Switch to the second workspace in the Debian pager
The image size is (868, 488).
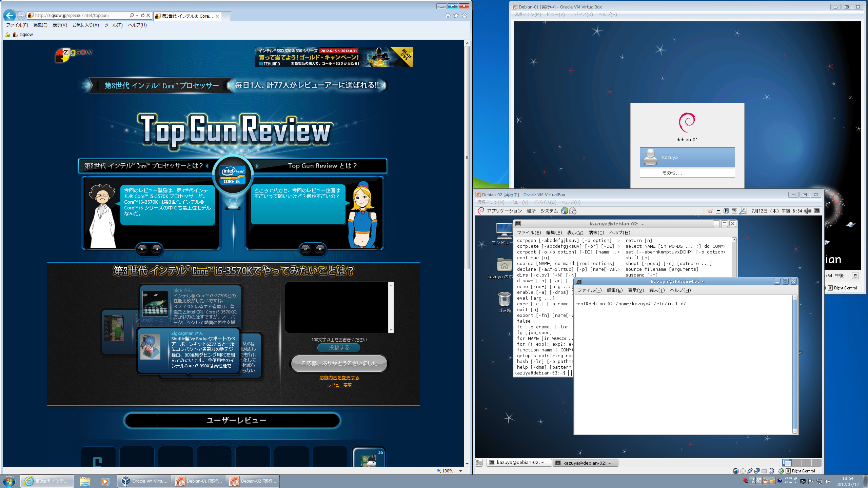click(797, 463)
